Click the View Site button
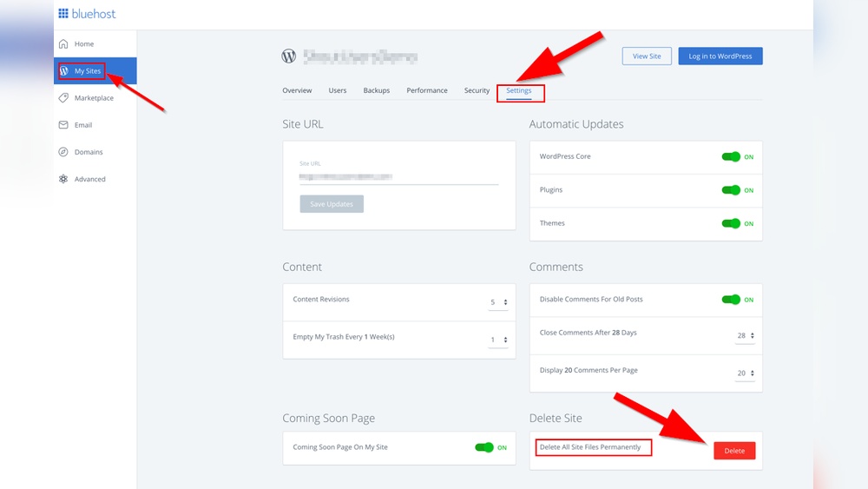868x489 pixels. (x=647, y=56)
